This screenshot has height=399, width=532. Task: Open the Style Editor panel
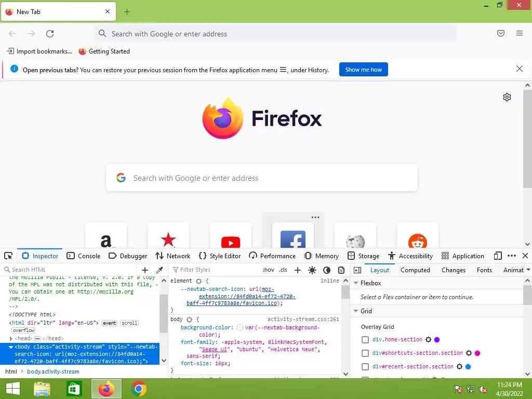coord(220,256)
